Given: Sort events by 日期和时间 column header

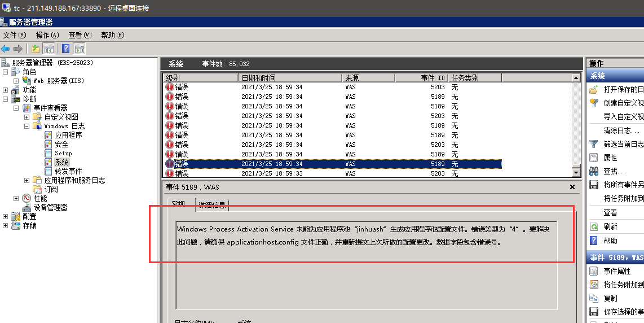Looking at the screenshot, I should (x=290, y=78).
